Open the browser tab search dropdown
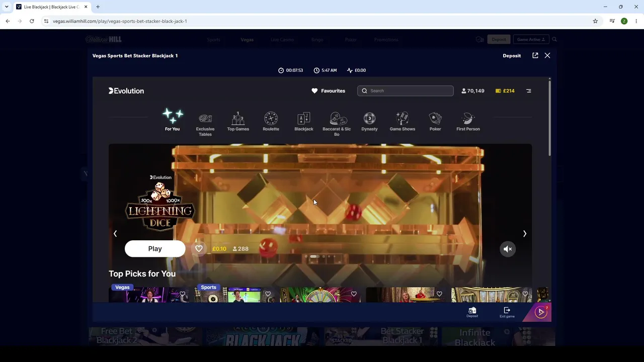644x362 pixels. 7,7
